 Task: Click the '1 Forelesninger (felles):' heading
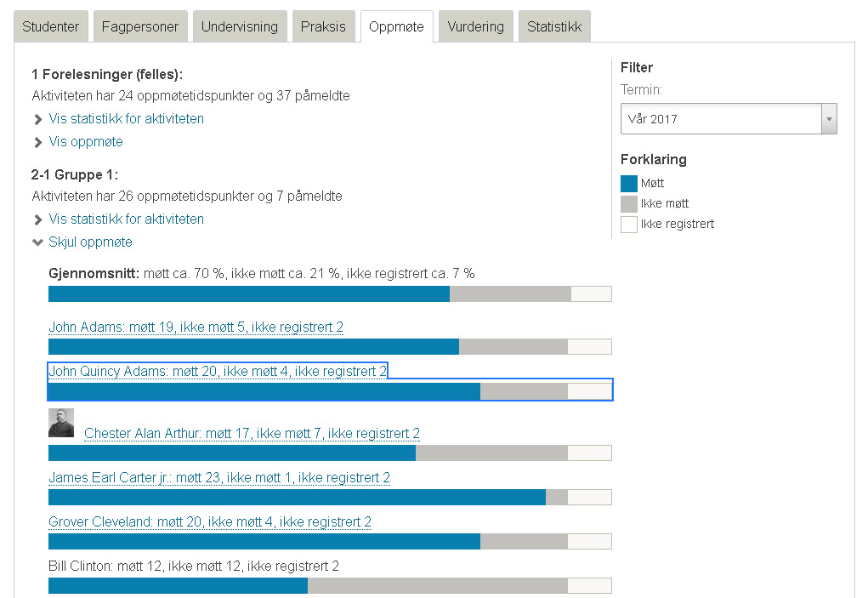107,74
